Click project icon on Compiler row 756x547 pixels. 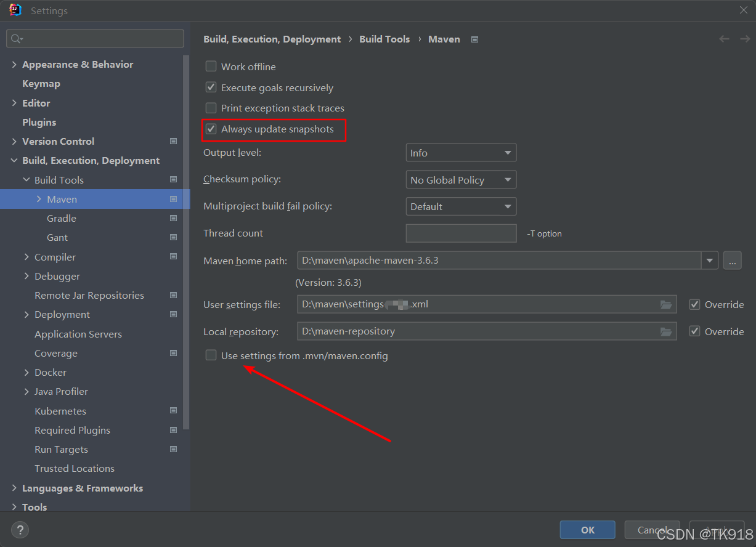pyautogui.click(x=173, y=257)
